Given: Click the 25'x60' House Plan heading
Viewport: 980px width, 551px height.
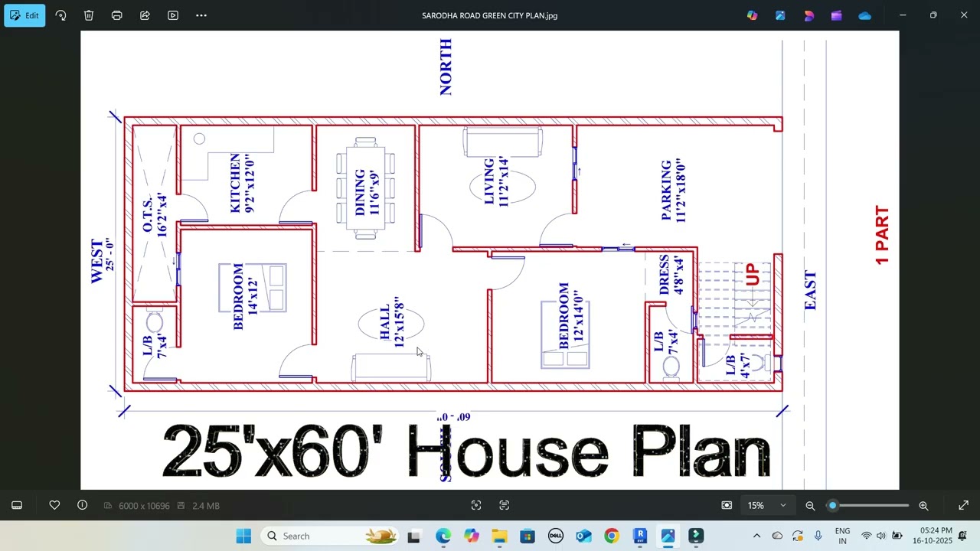Looking at the screenshot, I should tap(465, 452).
